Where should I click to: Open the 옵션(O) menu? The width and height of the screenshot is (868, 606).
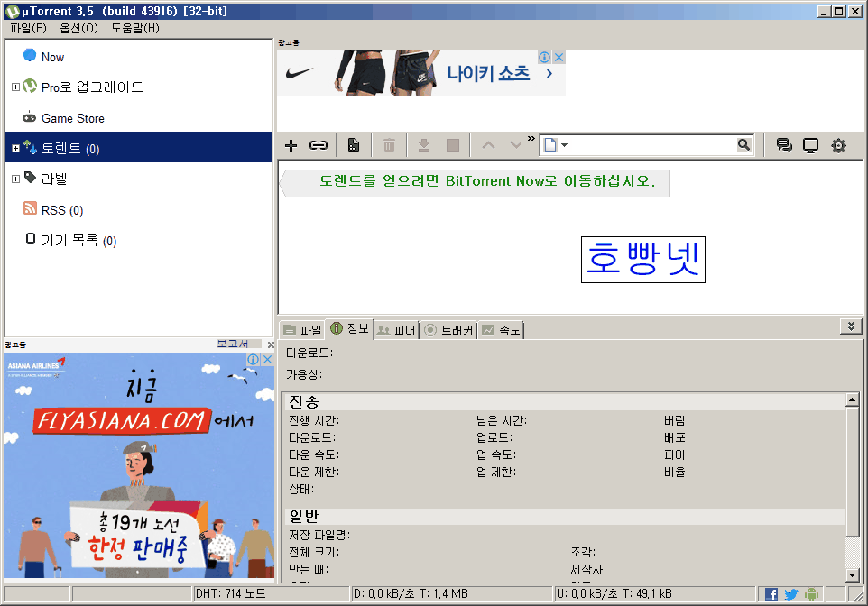tap(78, 28)
